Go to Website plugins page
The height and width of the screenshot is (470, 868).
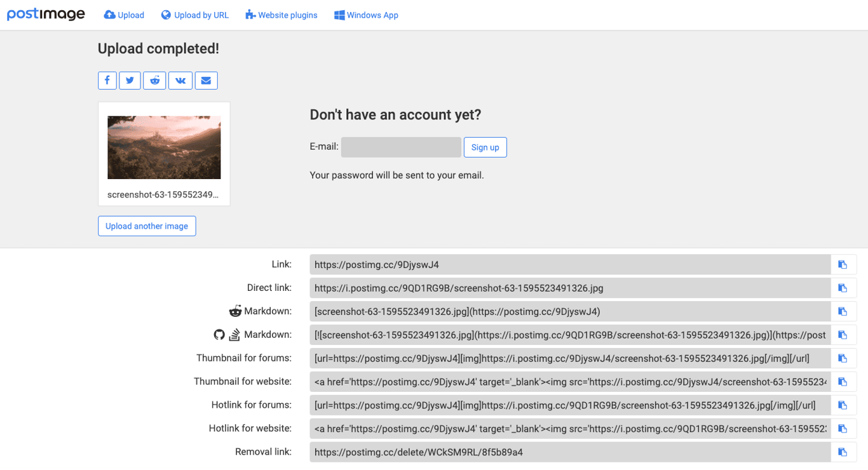click(281, 15)
